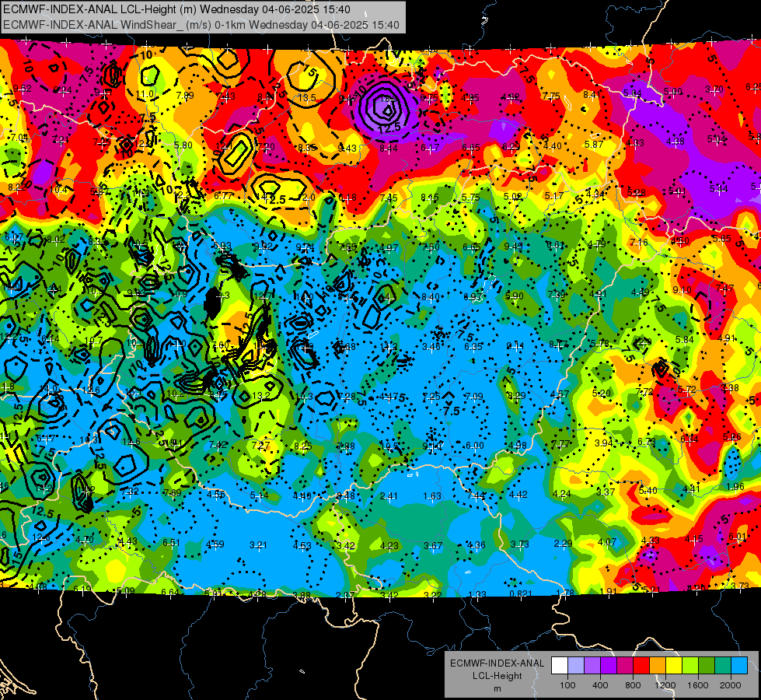Screen dimensions: 761x700
Task: Click the ECMWF-INDEX-ANAL label in the legend
Action: pos(497,663)
